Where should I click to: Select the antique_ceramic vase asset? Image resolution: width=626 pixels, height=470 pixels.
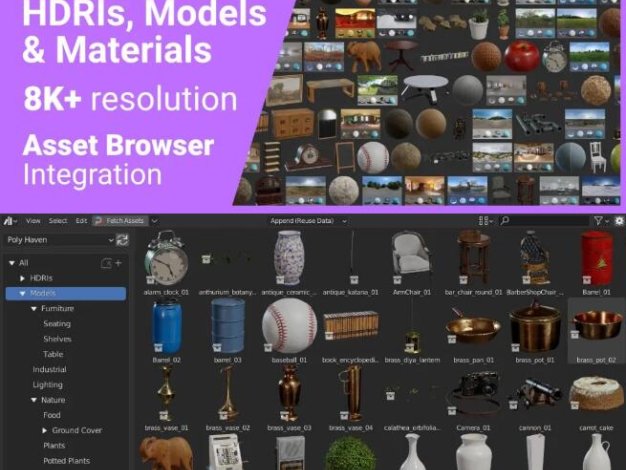point(289,264)
